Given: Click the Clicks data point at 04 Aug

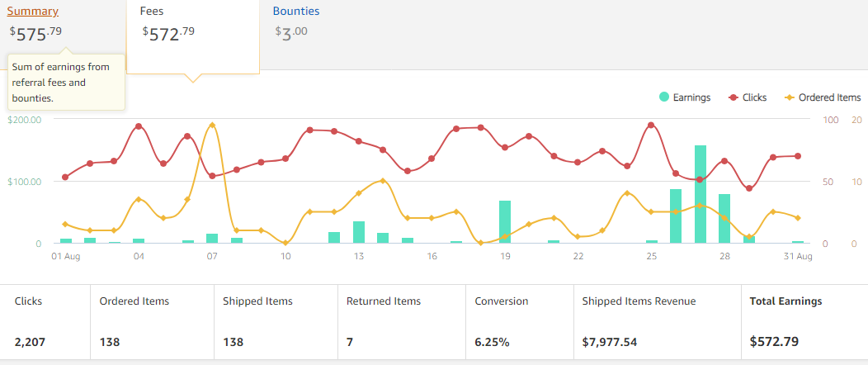Looking at the screenshot, I should click(139, 126).
